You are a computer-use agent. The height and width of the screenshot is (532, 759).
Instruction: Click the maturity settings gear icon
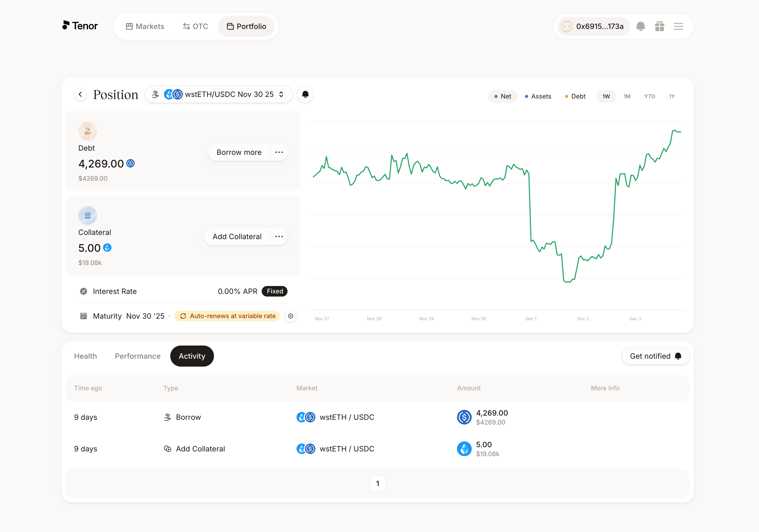point(291,316)
